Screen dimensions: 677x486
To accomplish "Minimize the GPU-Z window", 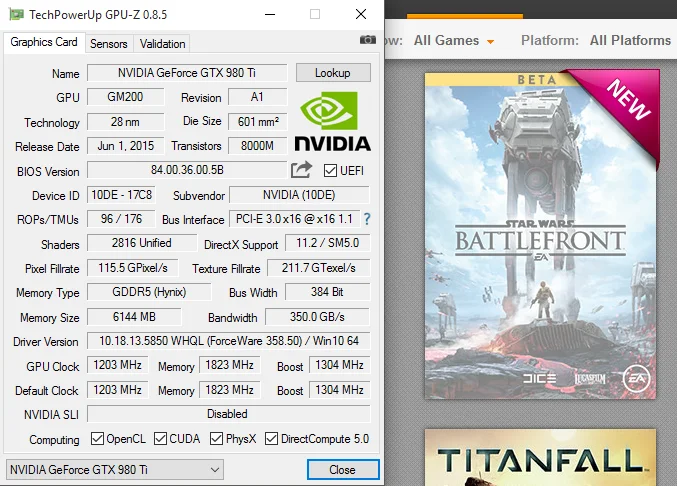I will 270,14.
